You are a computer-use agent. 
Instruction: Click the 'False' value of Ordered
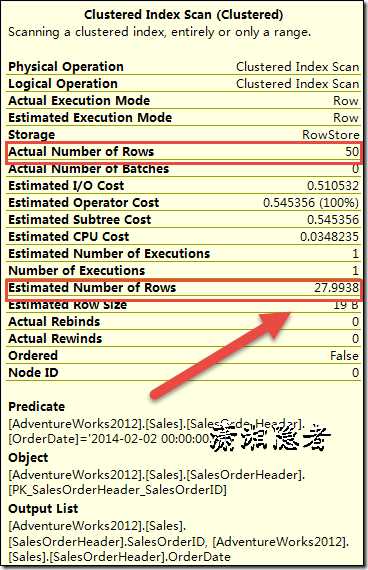tap(344, 356)
